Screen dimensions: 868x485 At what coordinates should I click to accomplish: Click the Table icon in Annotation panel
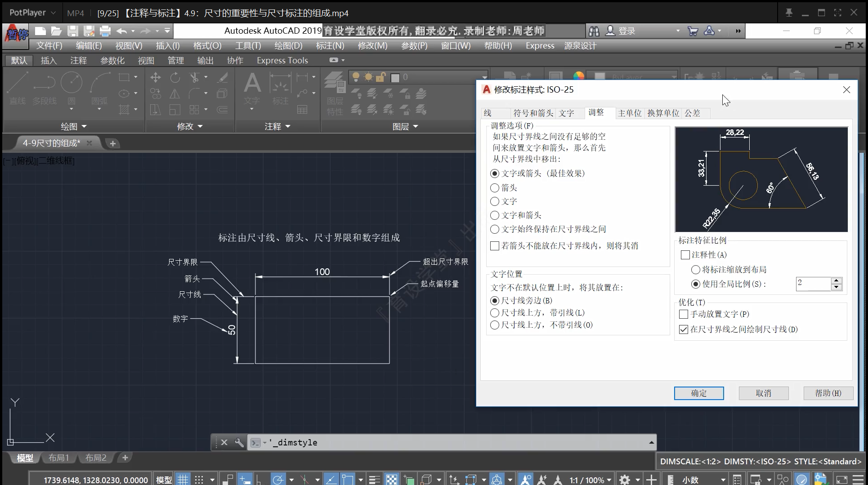(x=302, y=110)
